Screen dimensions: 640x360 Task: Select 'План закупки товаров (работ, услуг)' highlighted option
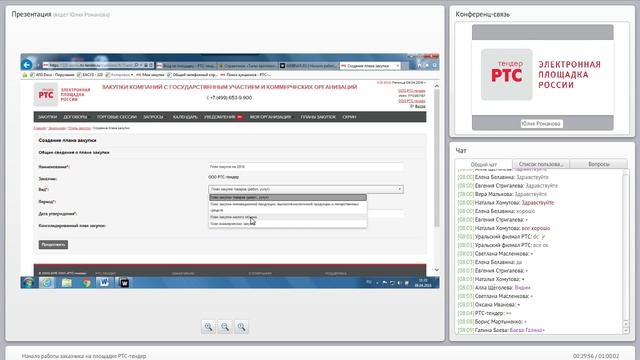click(x=288, y=198)
